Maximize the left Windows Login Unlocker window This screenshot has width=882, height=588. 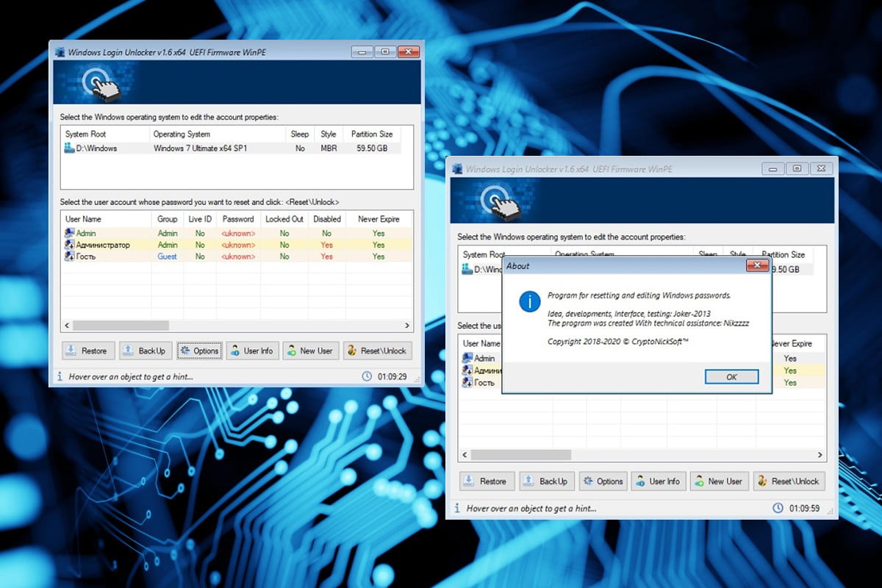[x=384, y=52]
